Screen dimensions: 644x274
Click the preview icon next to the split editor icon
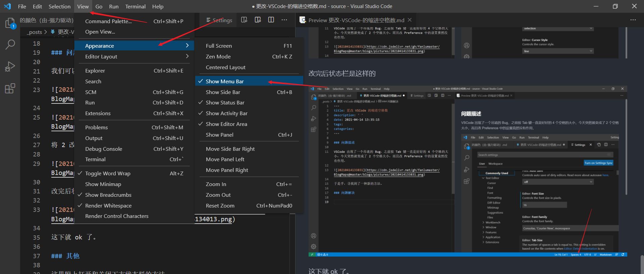[x=258, y=20]
